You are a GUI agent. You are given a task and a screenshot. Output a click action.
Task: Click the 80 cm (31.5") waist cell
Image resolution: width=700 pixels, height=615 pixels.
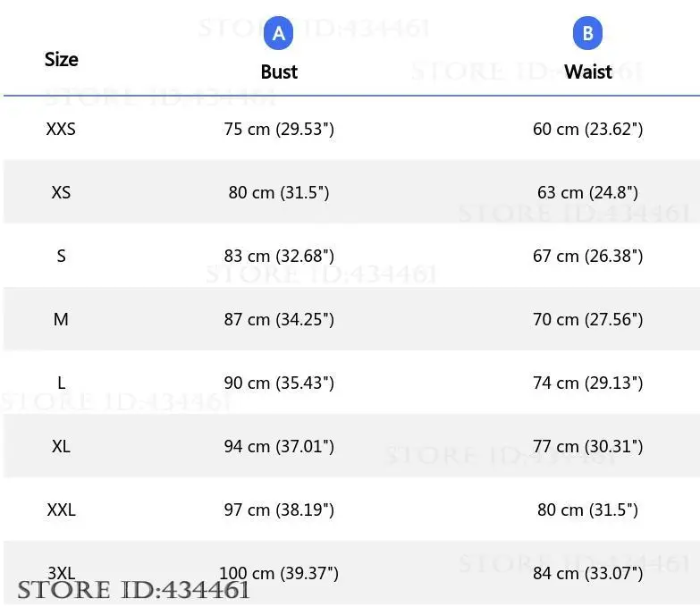coord(587,510)
